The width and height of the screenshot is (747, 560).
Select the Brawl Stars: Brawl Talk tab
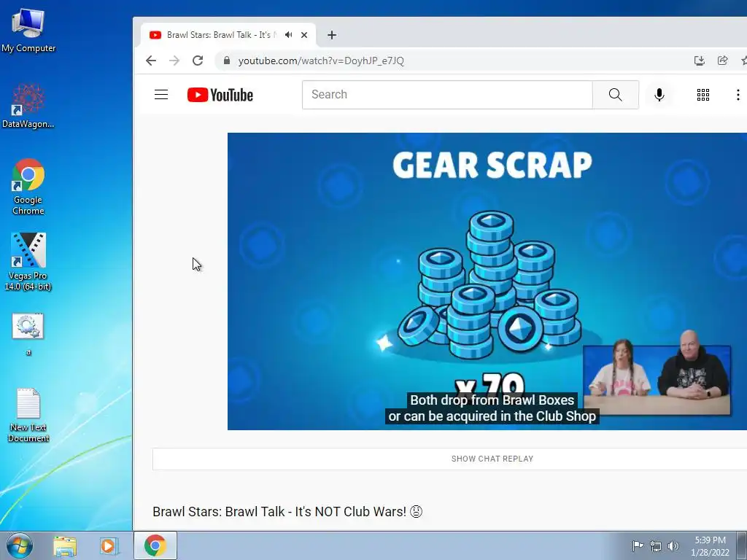coord(228,35)
